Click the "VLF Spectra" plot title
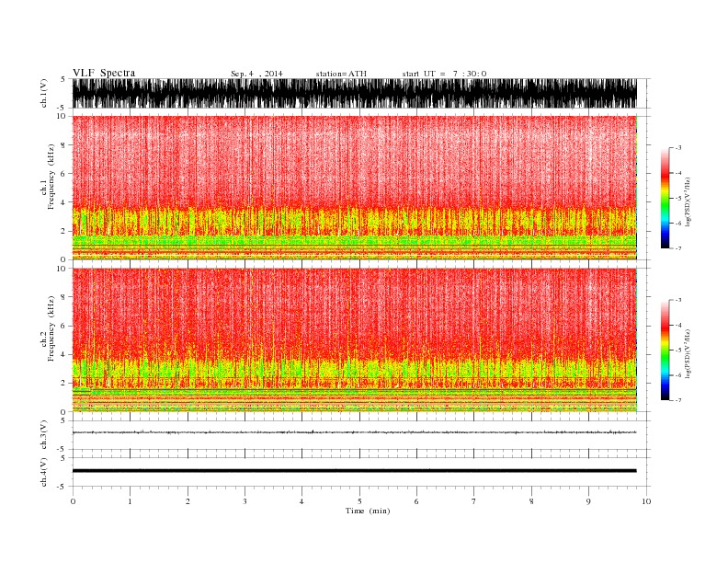 pyautogui.click(x=104, y=73)
